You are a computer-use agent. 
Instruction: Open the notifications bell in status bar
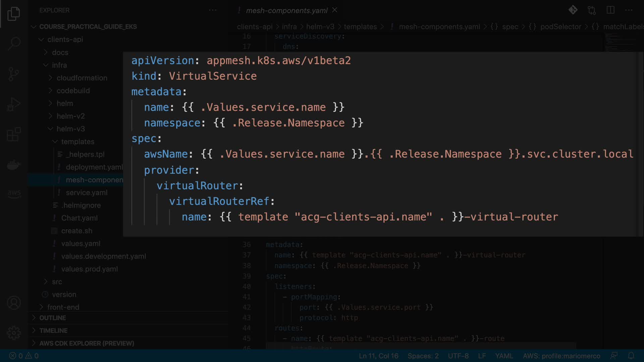631,356
